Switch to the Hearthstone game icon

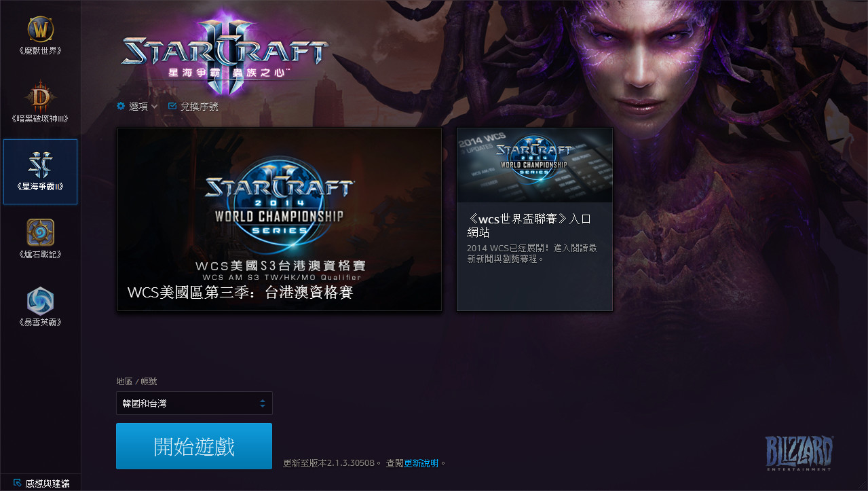40,233
